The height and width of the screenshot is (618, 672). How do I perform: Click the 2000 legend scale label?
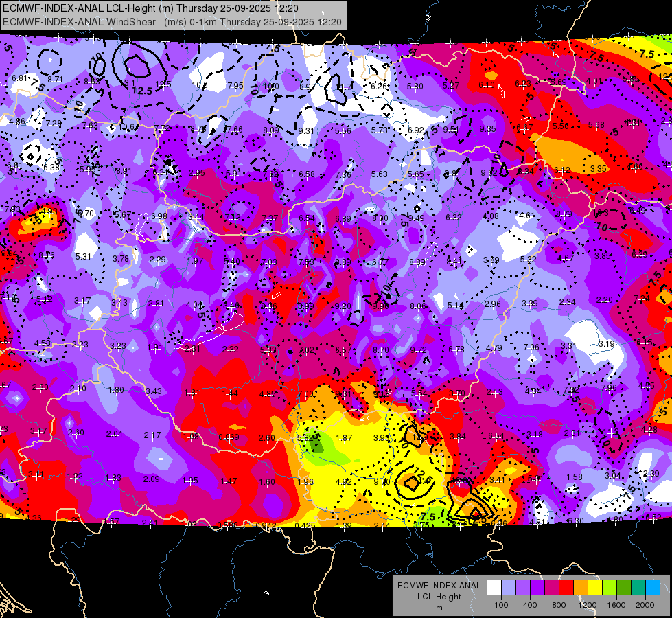(x=645, y=605)
